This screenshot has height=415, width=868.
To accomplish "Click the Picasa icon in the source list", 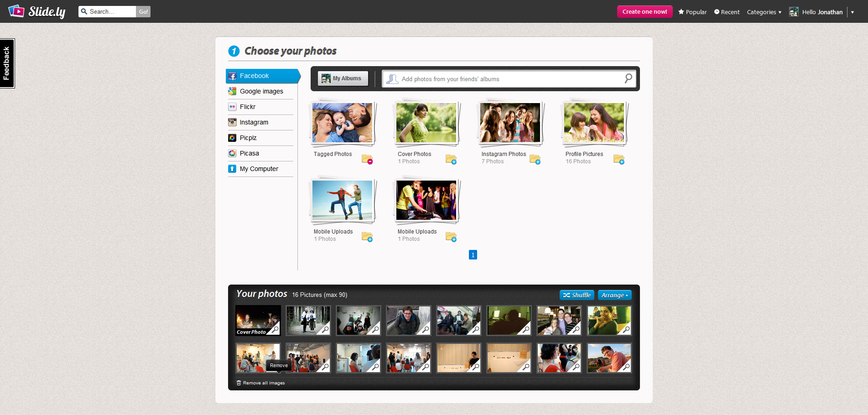I will pos(232,153).
